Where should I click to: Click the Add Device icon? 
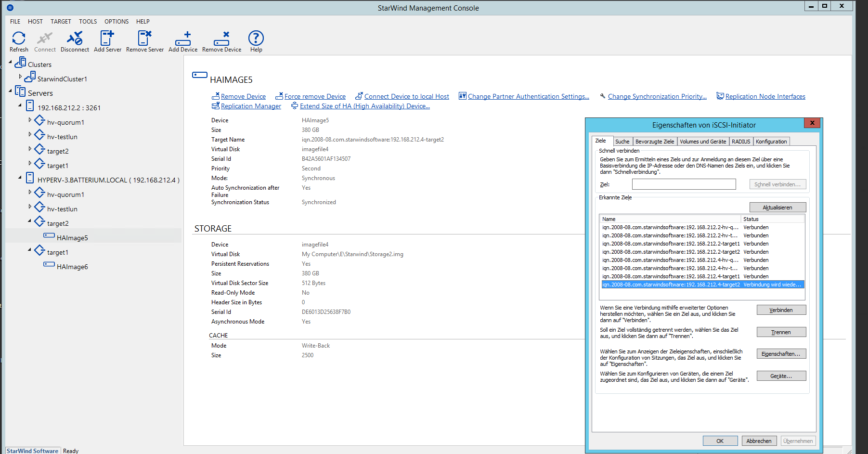click(x=183, y=39)
